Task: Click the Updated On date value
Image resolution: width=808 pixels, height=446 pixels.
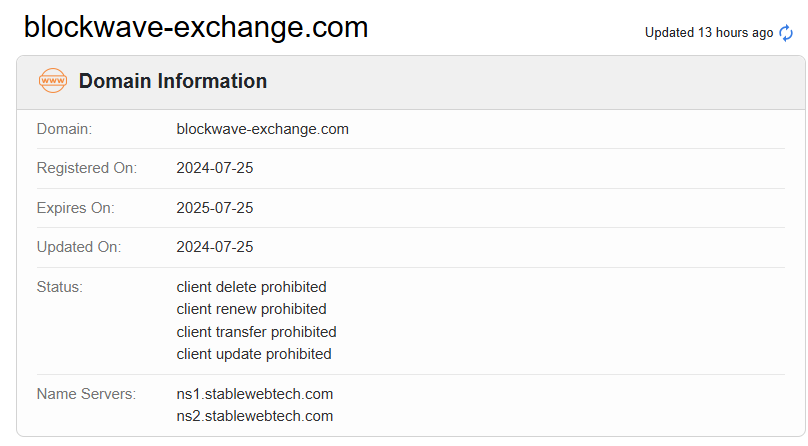Action: (x=215, y=247)
